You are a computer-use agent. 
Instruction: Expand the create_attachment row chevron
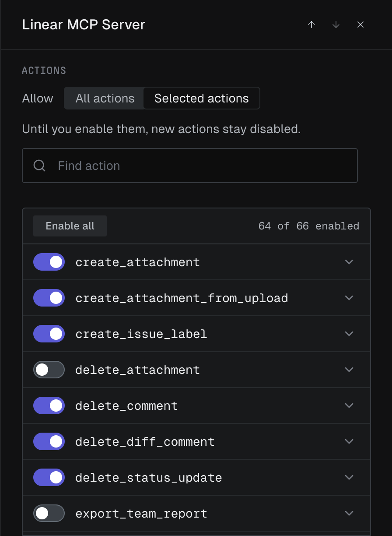tap(349, 262)
